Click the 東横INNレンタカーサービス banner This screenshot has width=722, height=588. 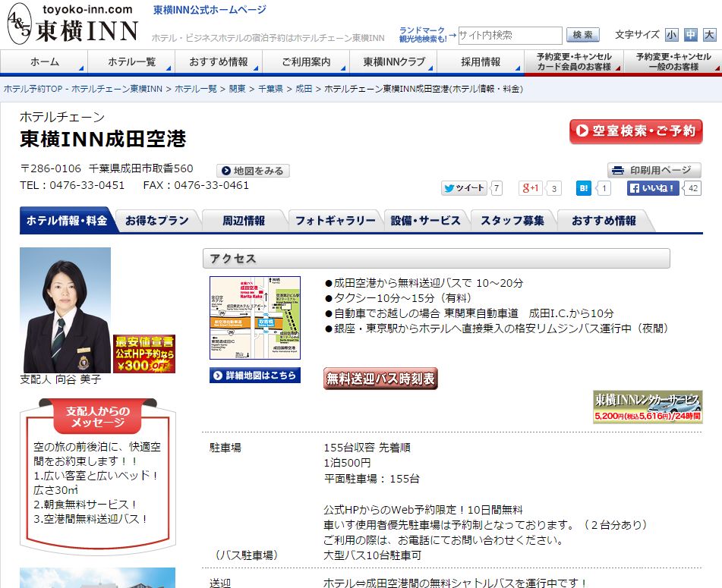point(648,407)
